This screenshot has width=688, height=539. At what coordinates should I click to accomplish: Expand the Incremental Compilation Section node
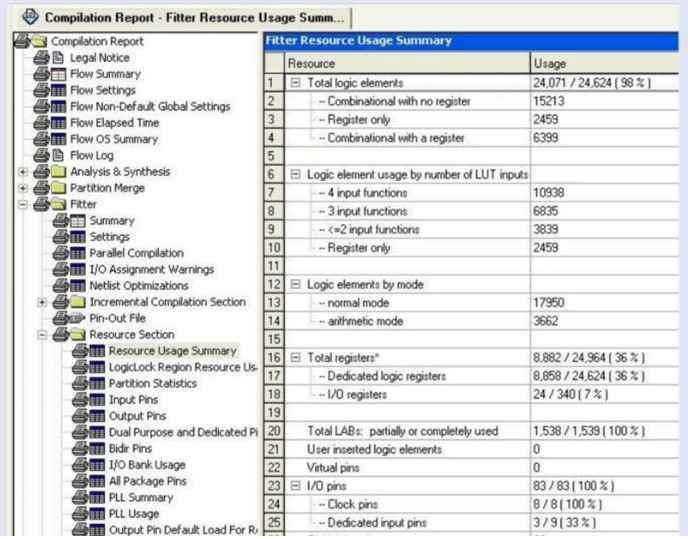tap(42, 302)
